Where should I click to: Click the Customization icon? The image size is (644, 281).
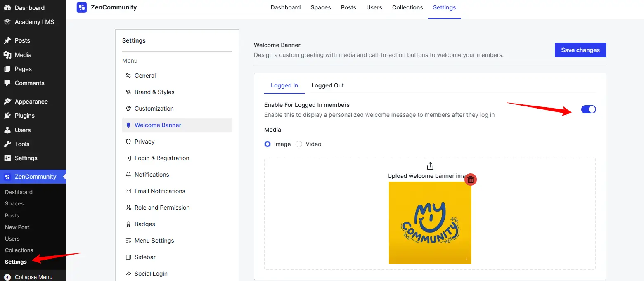(x=128, y=109)
